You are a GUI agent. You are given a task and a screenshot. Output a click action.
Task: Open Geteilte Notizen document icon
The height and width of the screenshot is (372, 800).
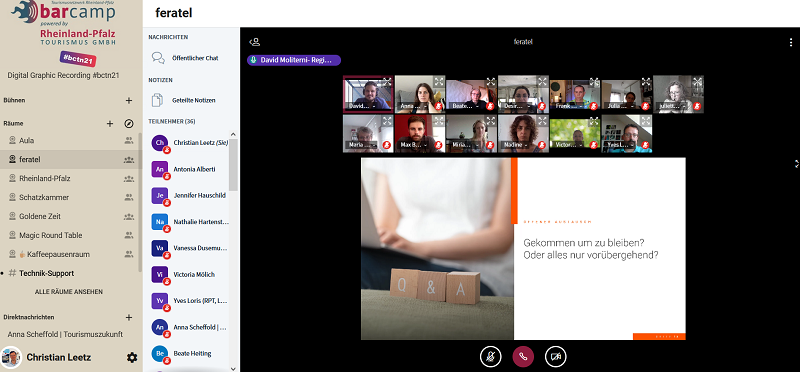(x=158, y=100)
